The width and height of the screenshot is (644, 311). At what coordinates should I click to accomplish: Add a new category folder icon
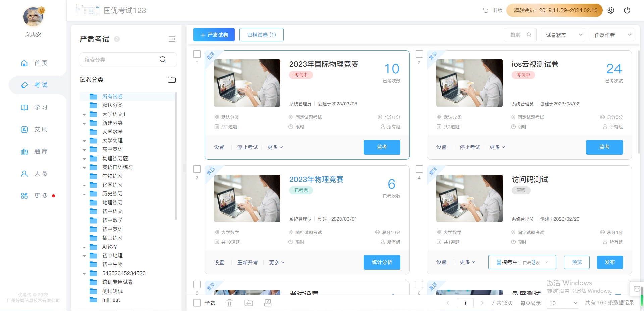click(x=172, y=80)
